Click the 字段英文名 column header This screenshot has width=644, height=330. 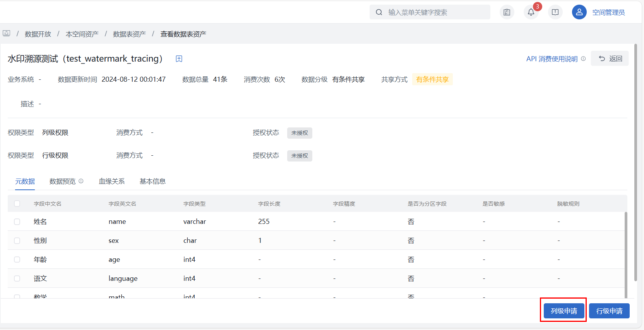tap(122, 204)
